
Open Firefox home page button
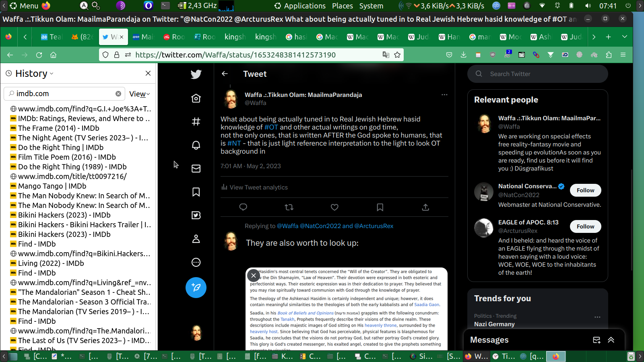(x=53, y=55)
